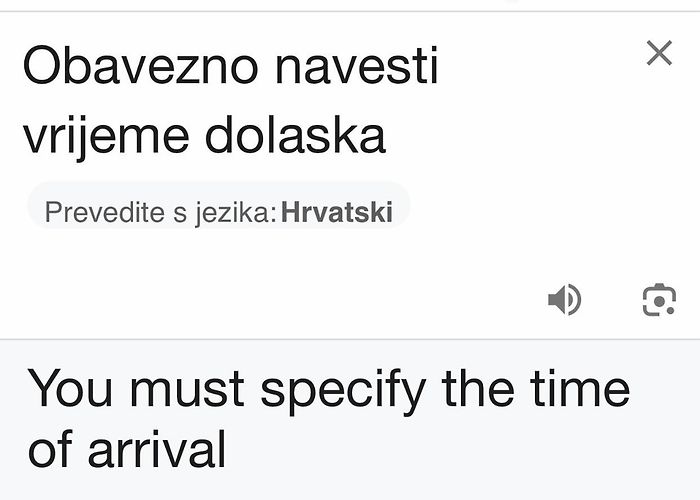Clear the source text with X icon
Viewport: 700px width, 500px height.
[659, 53]
